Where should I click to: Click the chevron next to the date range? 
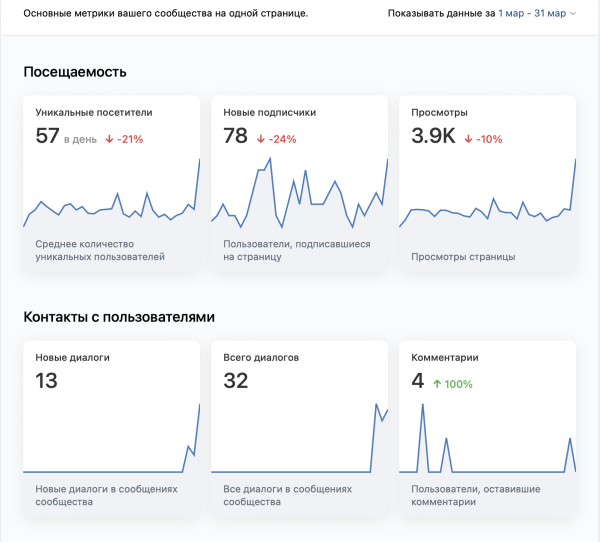point(573,14)
